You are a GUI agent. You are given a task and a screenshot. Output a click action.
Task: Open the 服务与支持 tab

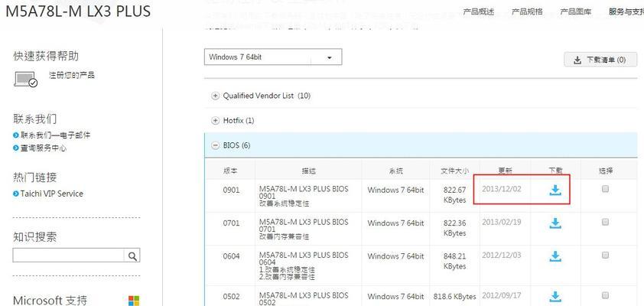point(626,11)
